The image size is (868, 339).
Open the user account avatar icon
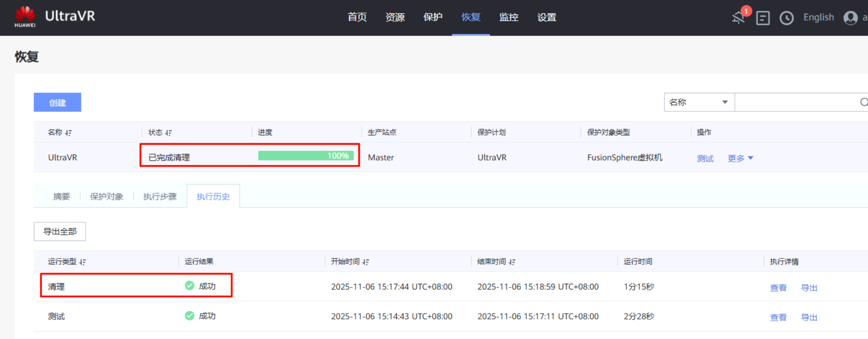pyautogui.click(x=850, y=18)
